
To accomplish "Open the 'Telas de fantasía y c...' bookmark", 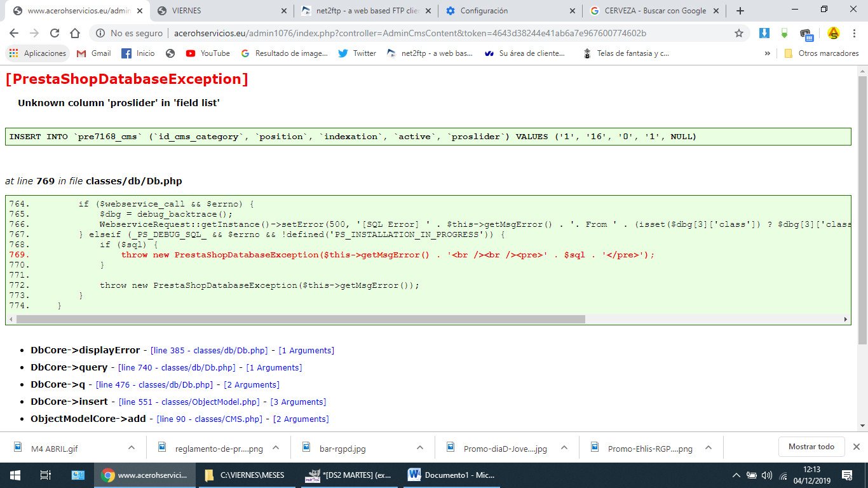I will point(626,53).
